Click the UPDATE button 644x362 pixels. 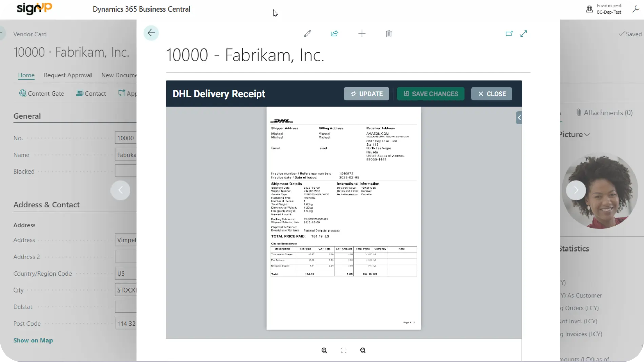coord(366,94)
